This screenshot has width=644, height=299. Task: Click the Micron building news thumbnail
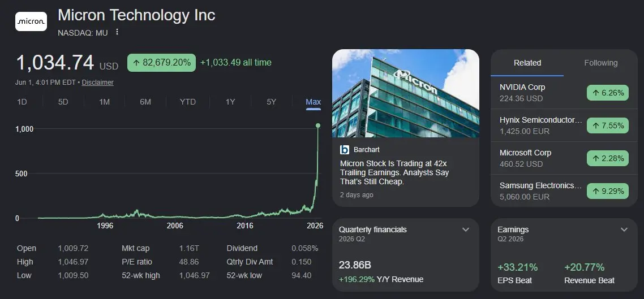click(405, 93)
